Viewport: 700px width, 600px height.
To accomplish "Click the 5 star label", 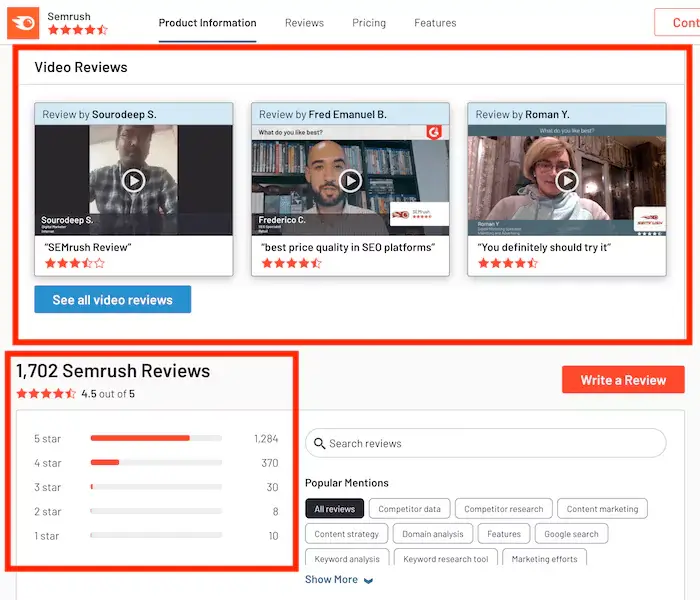I will pos(47,439).
